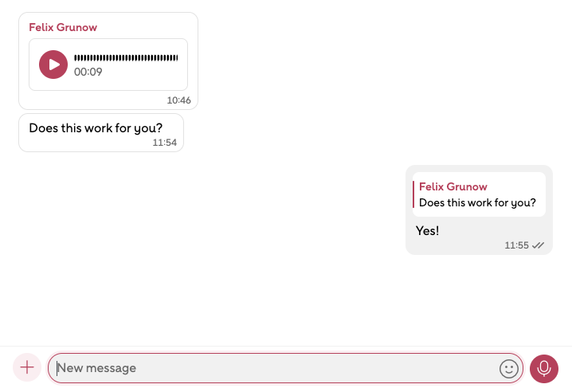Open the quoted reply preview block
Viewport: 572px width, 392px height.
pos(478,194)
